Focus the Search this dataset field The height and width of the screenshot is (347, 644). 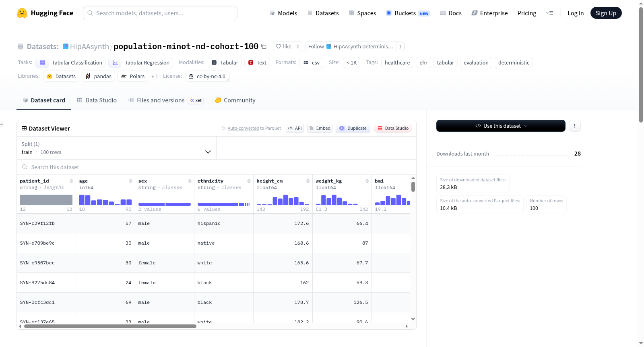pos(217,167)
